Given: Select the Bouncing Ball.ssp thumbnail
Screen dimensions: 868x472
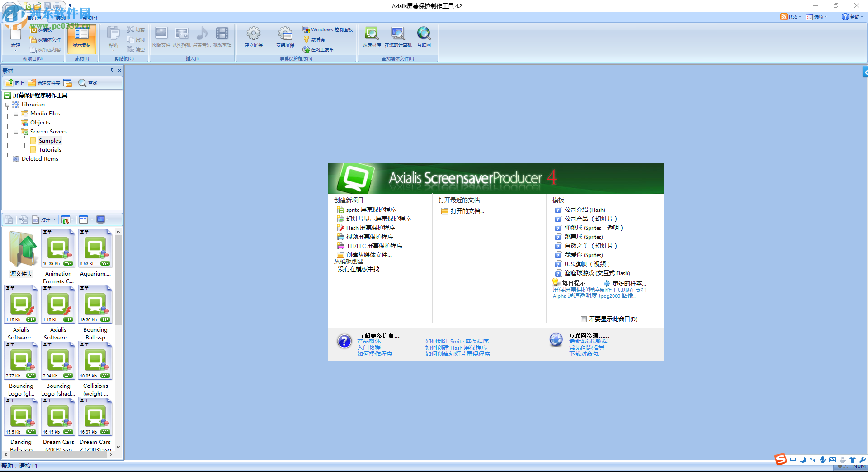Looking at the screenshot, I should [95, 304].
